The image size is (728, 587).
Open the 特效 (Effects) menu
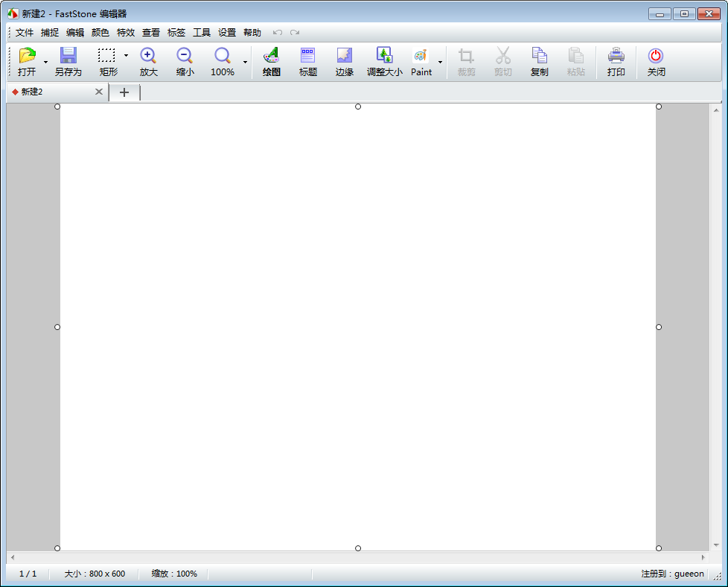coord(126,33)
